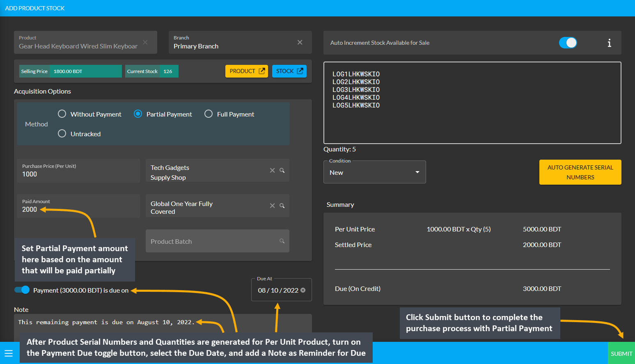The height and width of the screenshot is (364, 635).
Task: Click the Per Unit Price 5000.00 BDT total
Action: [x=542, y=229]
